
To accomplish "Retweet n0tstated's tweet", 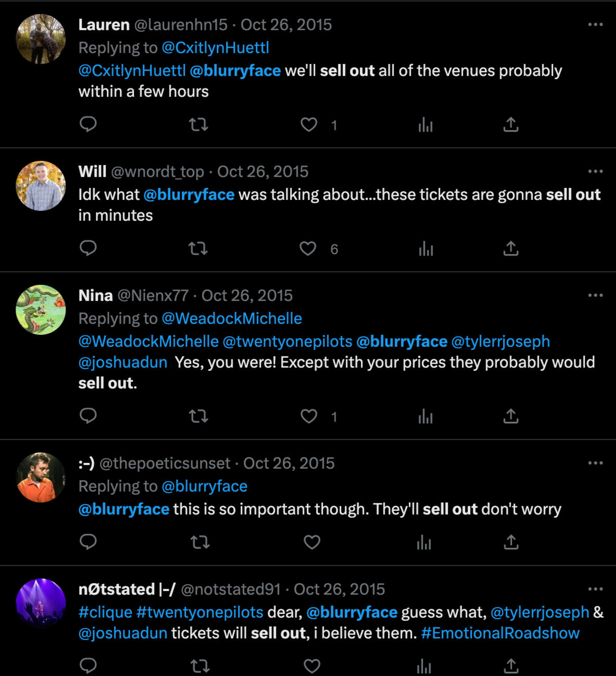I will pos(200,666).
